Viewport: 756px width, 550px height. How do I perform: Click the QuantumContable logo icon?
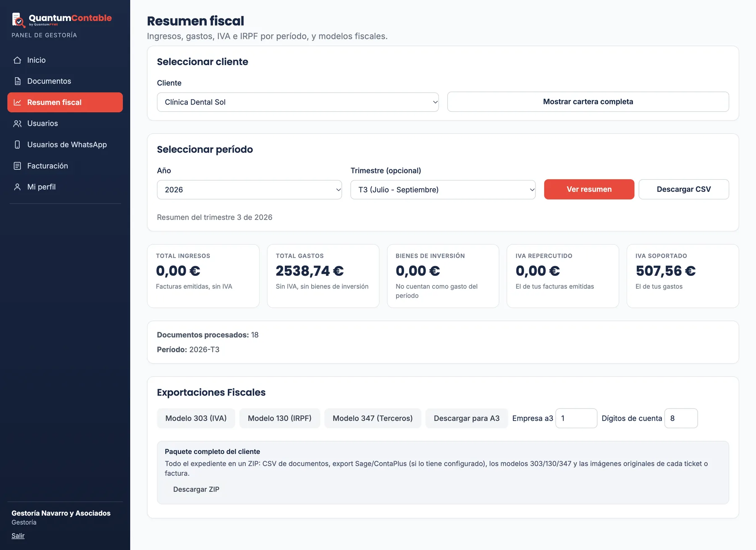point(18,20)
